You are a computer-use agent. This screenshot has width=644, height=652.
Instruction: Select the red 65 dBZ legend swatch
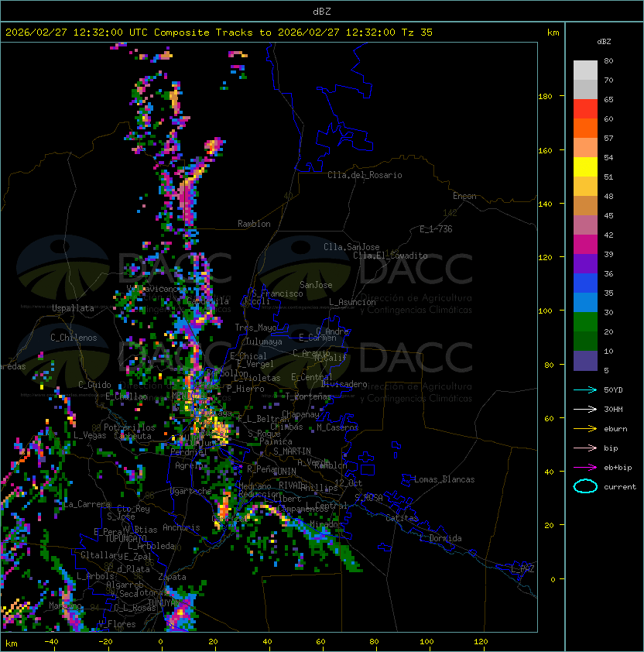click(585, 109)
